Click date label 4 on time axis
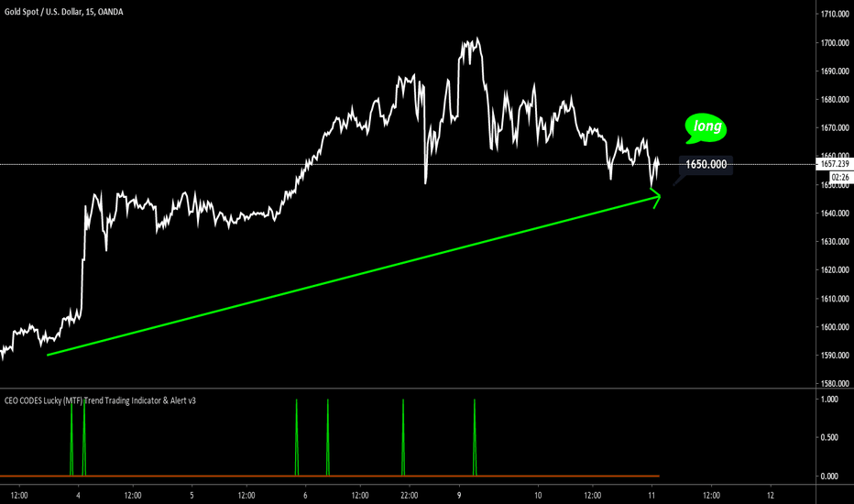Viewport: 854px width, 504px height. (x=79, y=495)
